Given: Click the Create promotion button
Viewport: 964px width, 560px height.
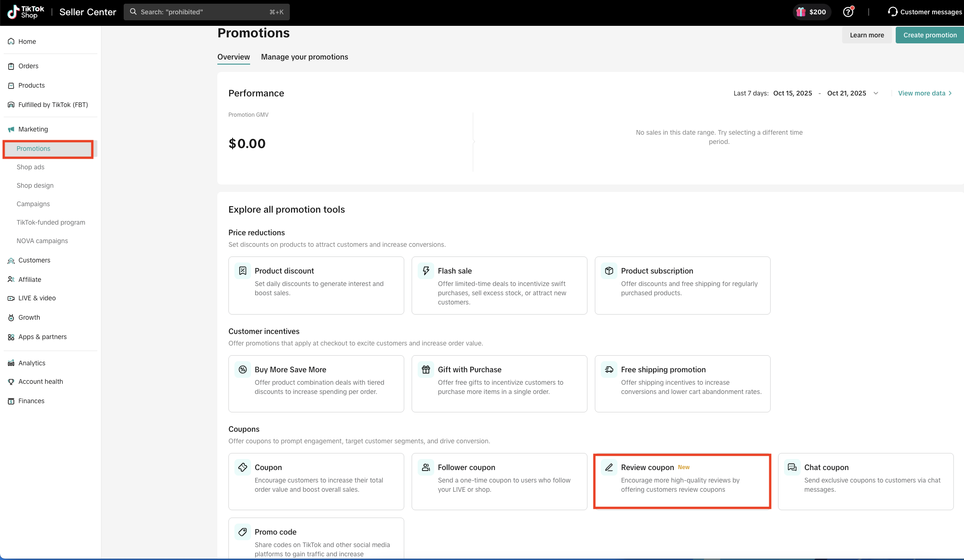Looking at the screenshot, I should pyautogui.click(x=929, y=35).
